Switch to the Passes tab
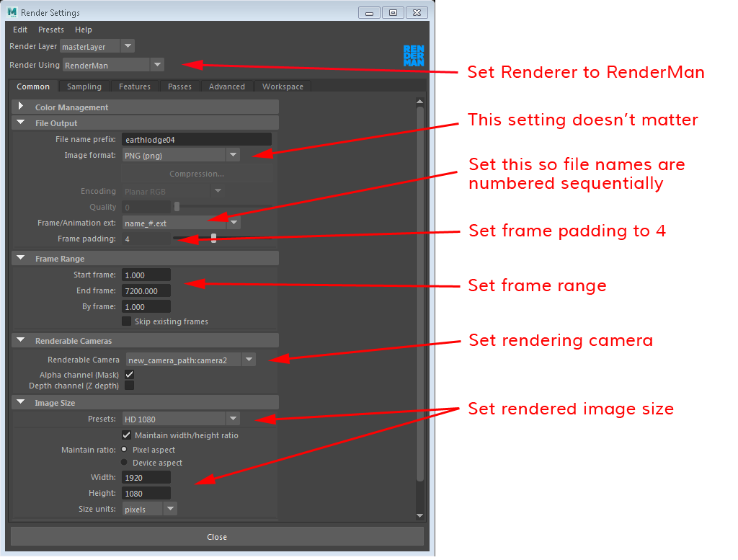The width and height of the screenshot is (738, 560). click(179, 86)
